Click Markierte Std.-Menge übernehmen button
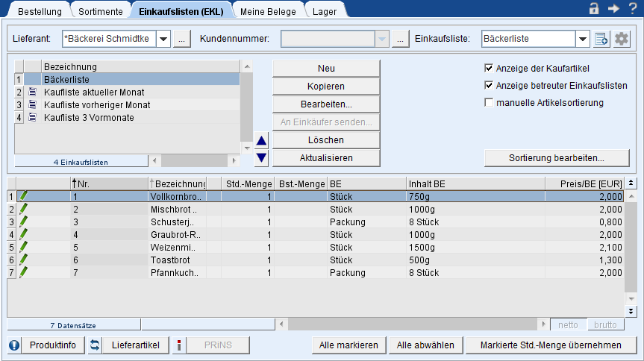Viewport: 644px width, 361px height. (x=551, y=345)
